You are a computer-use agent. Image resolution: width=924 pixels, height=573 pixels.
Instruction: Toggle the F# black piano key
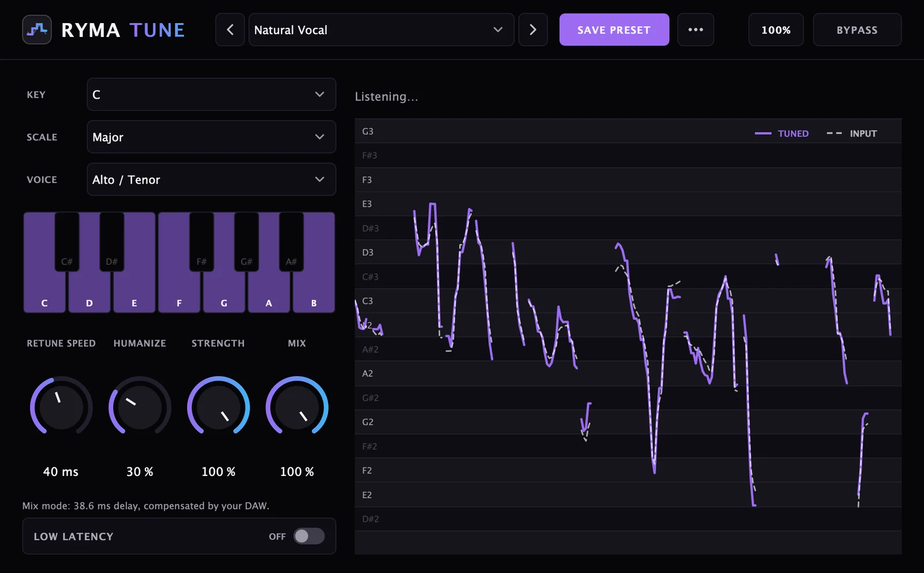pos(202,243)
